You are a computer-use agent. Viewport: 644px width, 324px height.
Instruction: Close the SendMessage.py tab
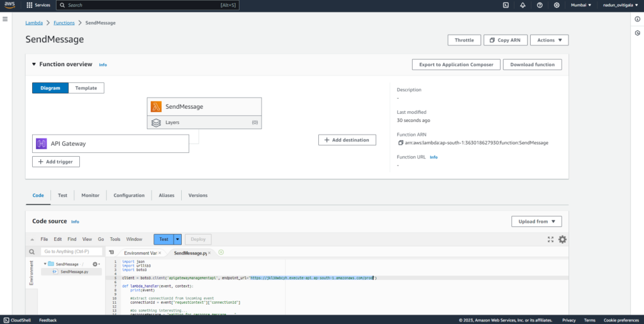(209, 253)
